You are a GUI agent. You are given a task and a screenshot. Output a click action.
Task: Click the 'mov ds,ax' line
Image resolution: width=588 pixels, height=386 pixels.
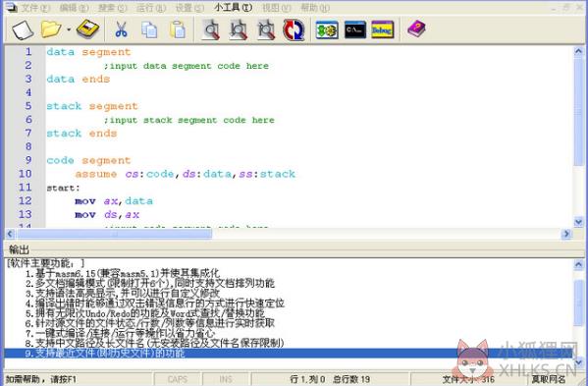[107, 214]
